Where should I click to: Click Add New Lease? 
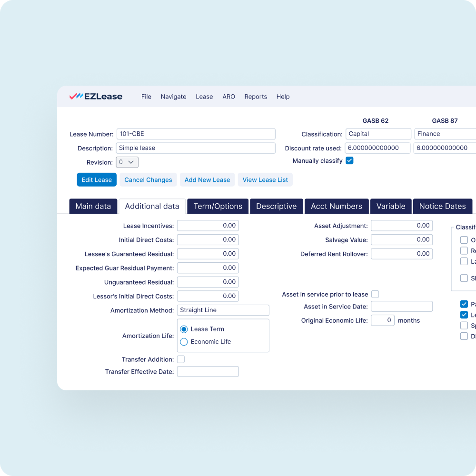coord(207,179)
